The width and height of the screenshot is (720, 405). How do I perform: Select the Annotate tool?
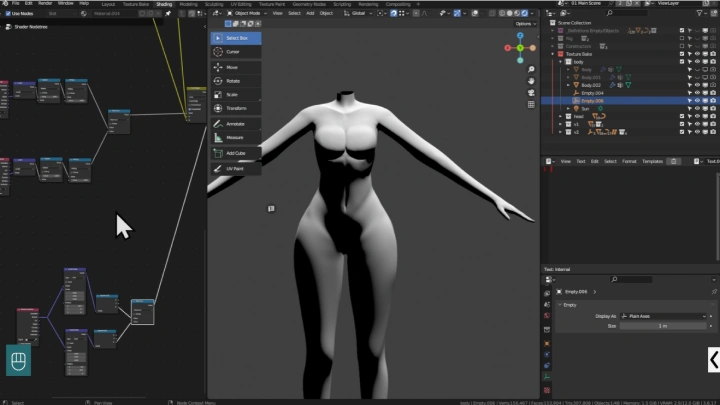pos(235,123)
